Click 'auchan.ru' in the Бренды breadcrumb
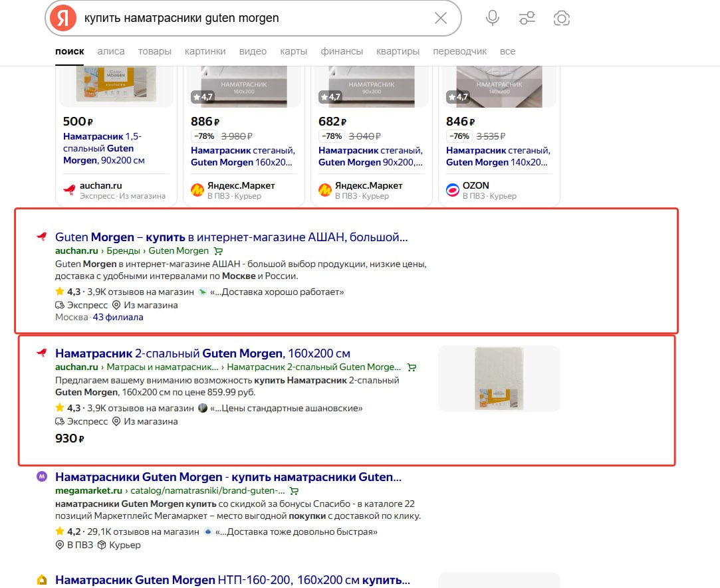 [76, 250]
